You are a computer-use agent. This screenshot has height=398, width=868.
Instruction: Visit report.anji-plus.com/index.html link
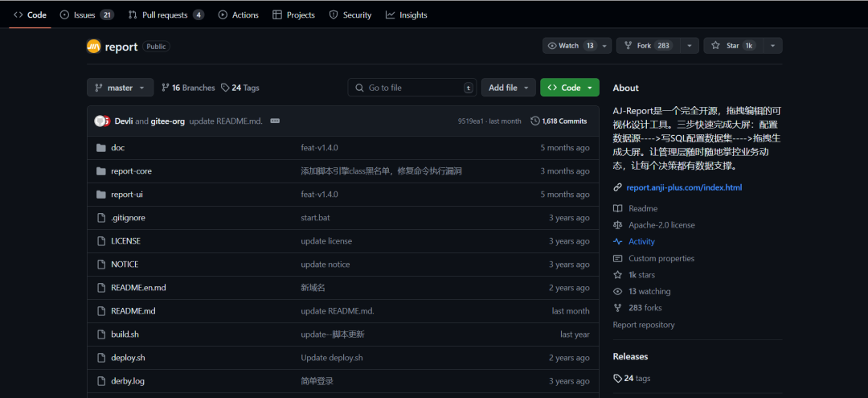[684, 187]
